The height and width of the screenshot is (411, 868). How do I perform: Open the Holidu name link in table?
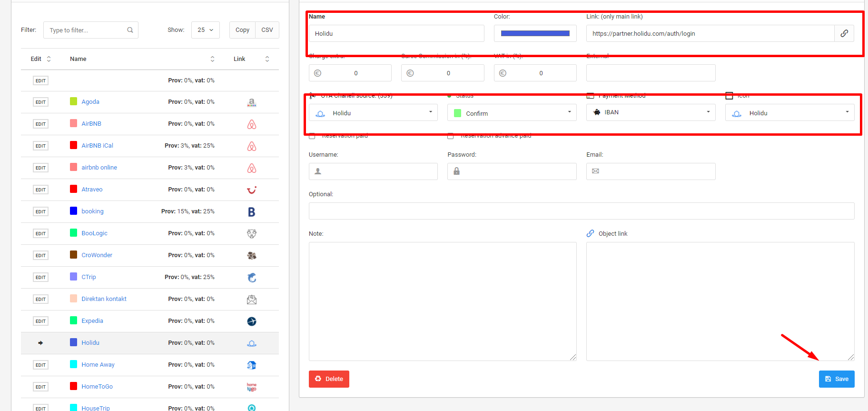(x=90, y=343)
